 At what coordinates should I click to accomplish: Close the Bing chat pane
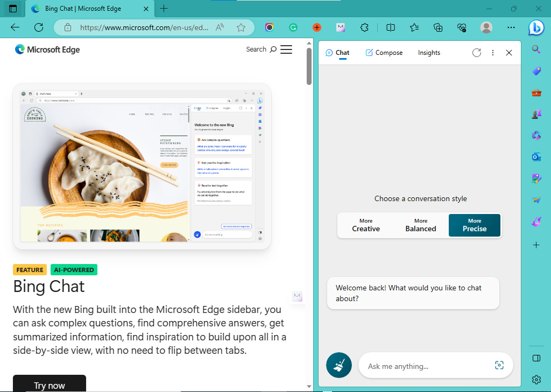[x=509, y=53]
